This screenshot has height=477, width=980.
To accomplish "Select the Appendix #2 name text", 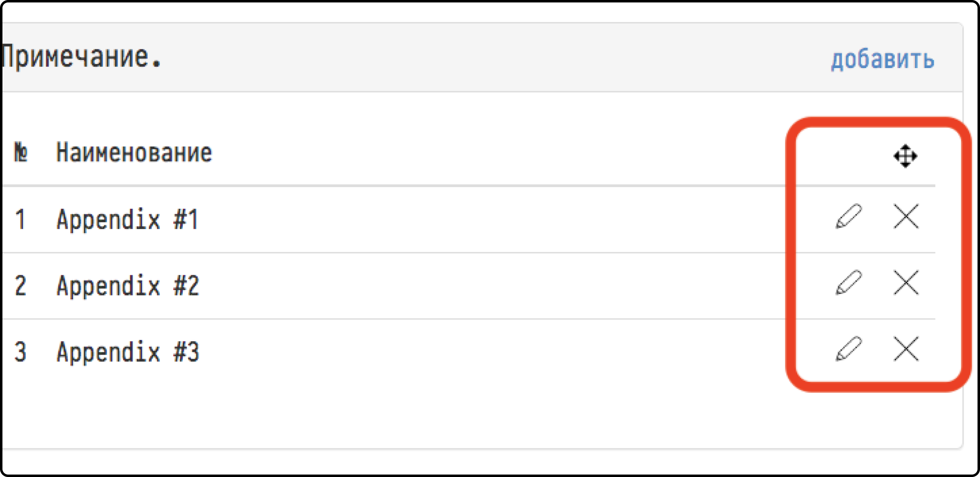I will click(127, 286).
